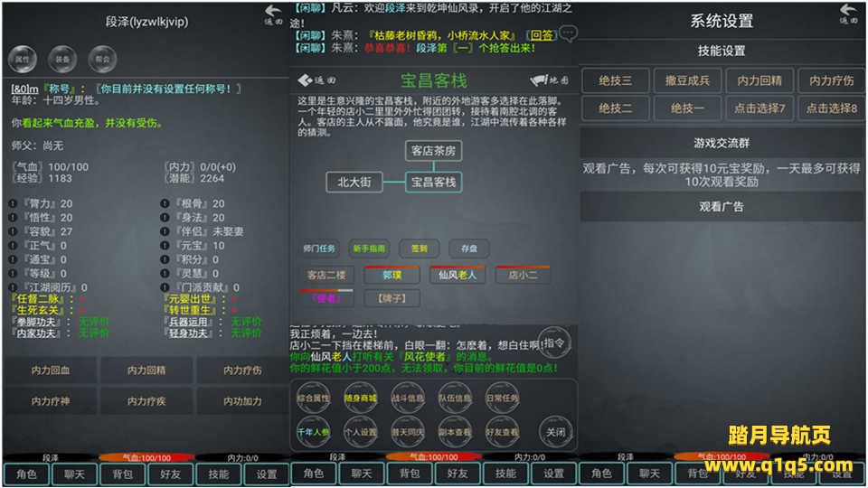Select the 撒豆成兵 skill slot

click(687, 80)
